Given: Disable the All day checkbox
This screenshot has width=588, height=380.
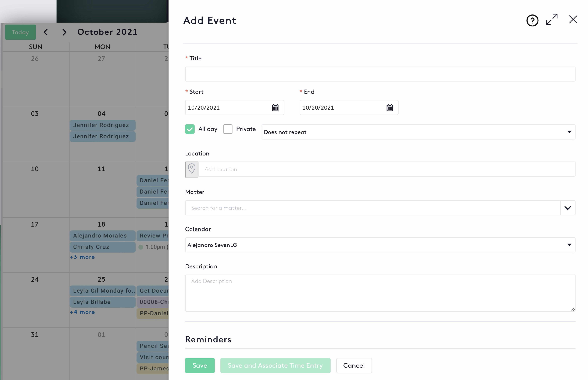Looking at the screenshot, I should tap(190, 129).
